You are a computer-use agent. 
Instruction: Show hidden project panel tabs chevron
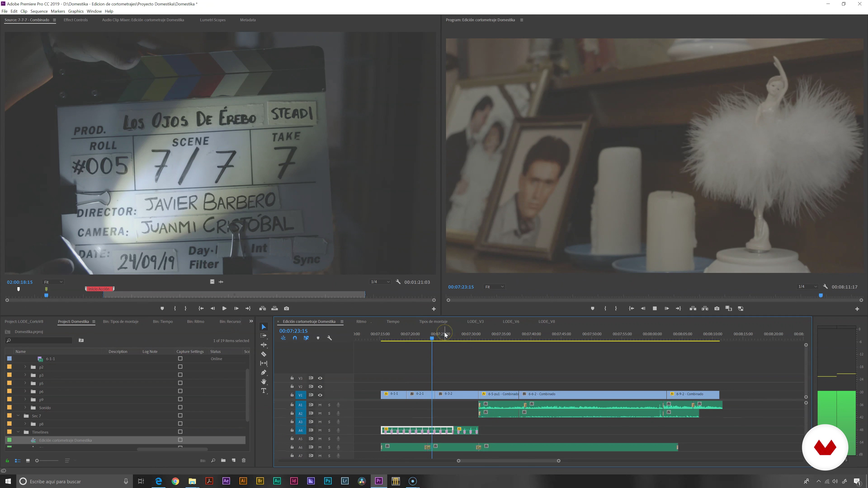[251, 321]
